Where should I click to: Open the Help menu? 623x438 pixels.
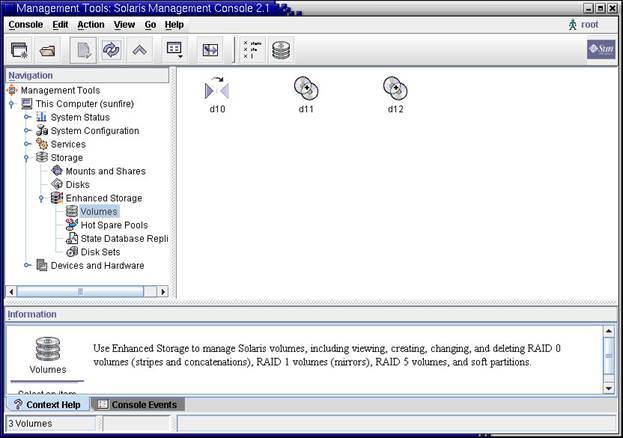pos(174,24)
